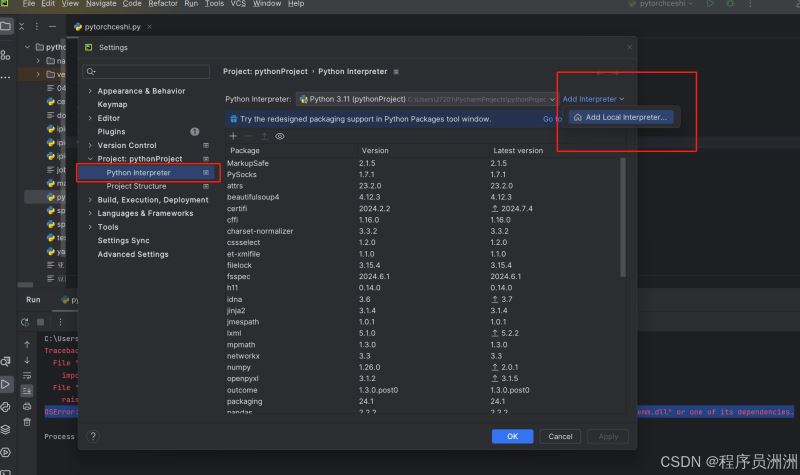
Task: Expand Languages & Frameworks node
Action: [90, 213]
